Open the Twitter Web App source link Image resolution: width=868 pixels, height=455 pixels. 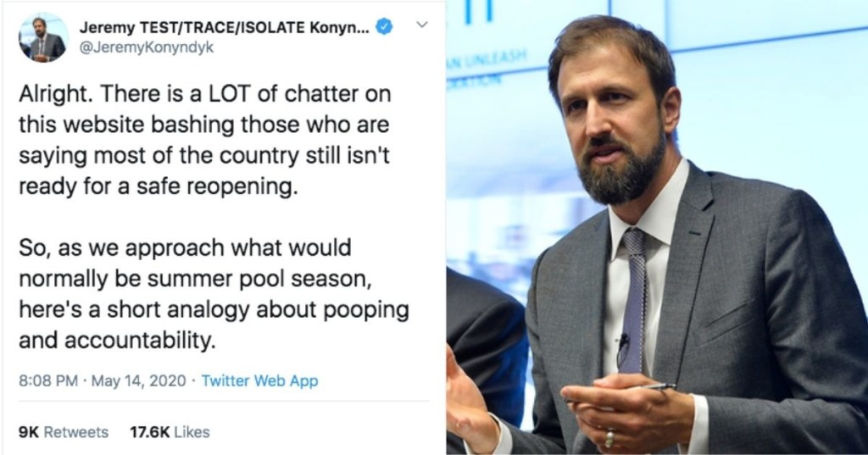click(x=259, y=380)
